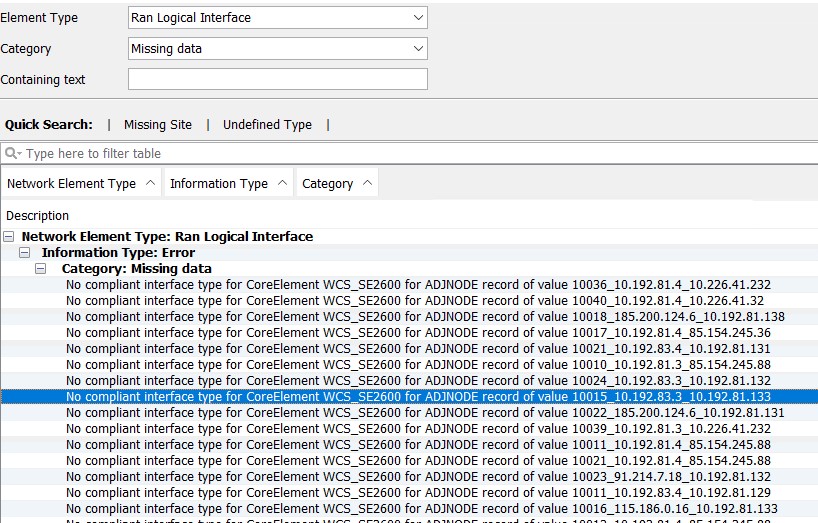Collapse the Category: Missing data node
818x523 pixels.
41,269
